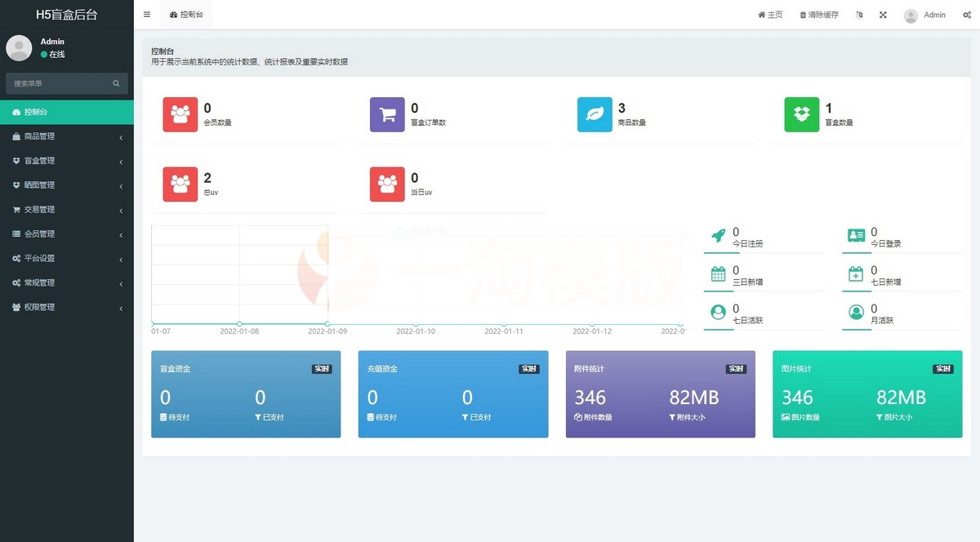Click the 清除缓存 clear cache button
The image size is (980, 542).
pos(819,15)
